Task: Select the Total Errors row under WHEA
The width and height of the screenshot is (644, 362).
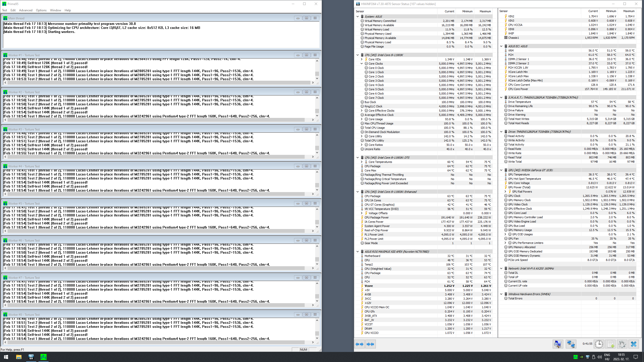Action: tap(568, 298)
